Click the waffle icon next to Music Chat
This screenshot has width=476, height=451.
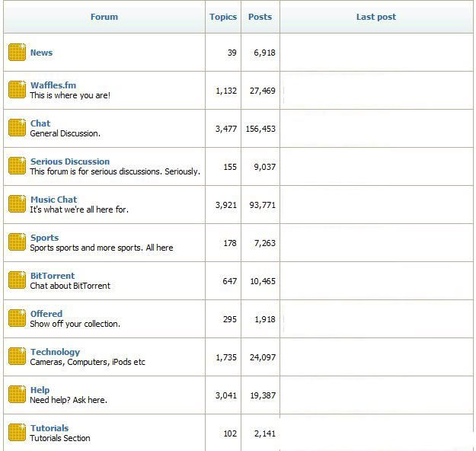(18, 204)
